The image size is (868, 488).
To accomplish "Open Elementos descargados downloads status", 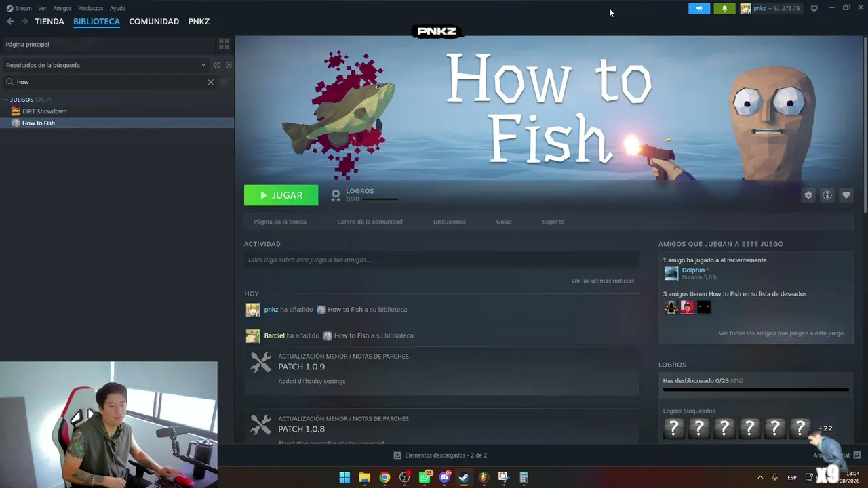I will coord(441,455).
